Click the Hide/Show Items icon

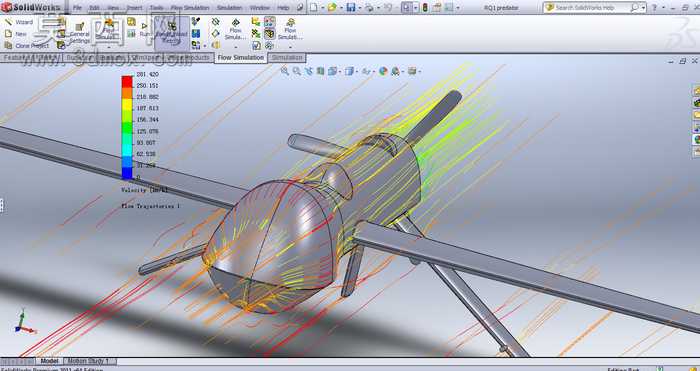tap(366, 71)
